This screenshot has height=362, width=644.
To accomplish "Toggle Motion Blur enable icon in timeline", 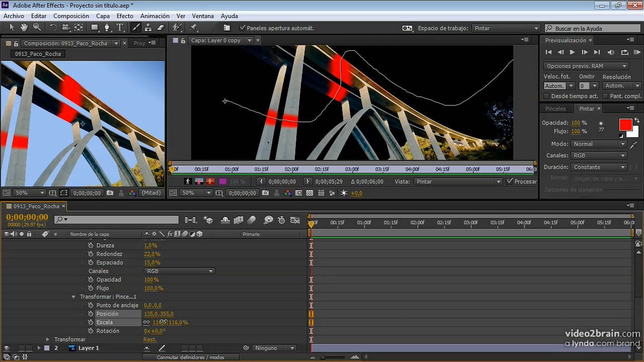I will [252, 220].
